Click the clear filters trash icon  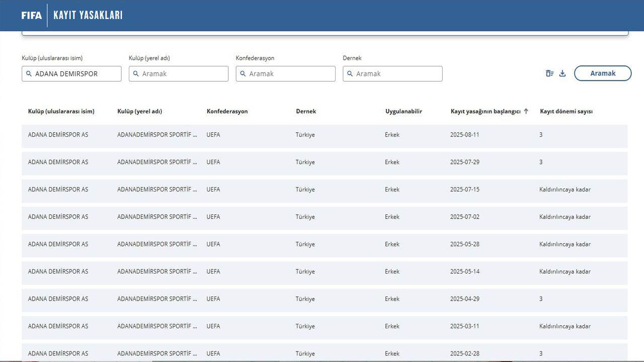pos(549,73)
